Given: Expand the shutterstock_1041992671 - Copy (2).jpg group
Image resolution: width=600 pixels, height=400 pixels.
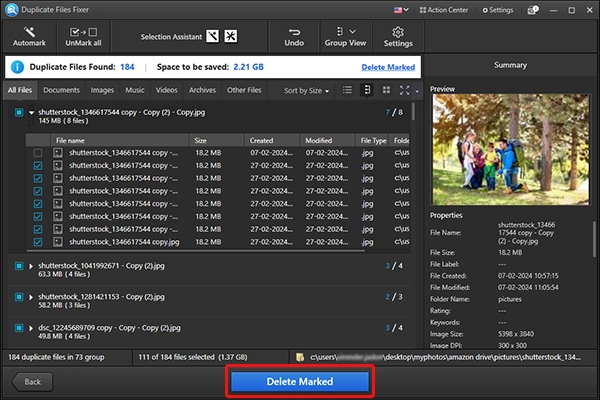Looking at the screenshot, I should (31, 266).
